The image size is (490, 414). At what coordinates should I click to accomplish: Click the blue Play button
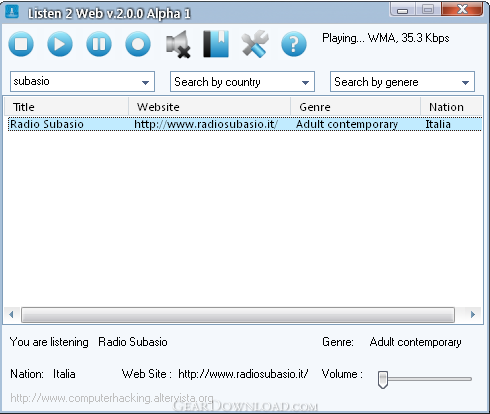pyautogui.click(x=60, y=44)
